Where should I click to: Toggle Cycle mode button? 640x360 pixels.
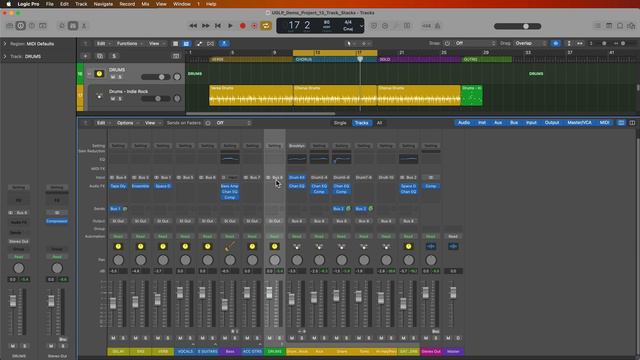click(x=266, y=26)
